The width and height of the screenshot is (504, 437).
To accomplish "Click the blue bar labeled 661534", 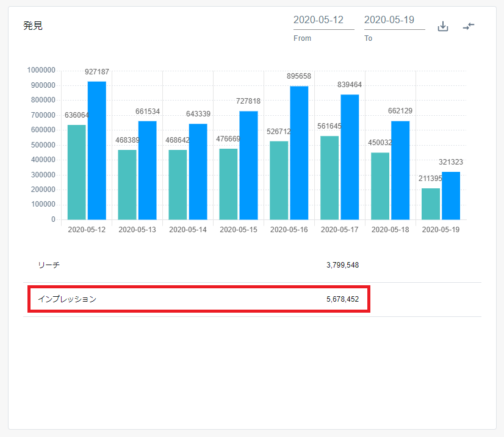I will pos(148,170).
